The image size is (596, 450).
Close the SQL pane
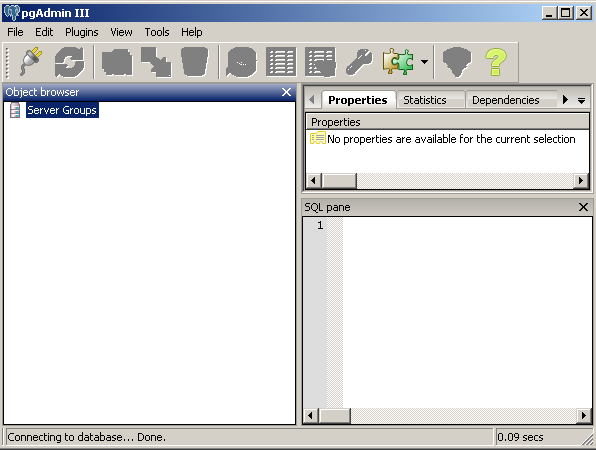coord(583,207)
